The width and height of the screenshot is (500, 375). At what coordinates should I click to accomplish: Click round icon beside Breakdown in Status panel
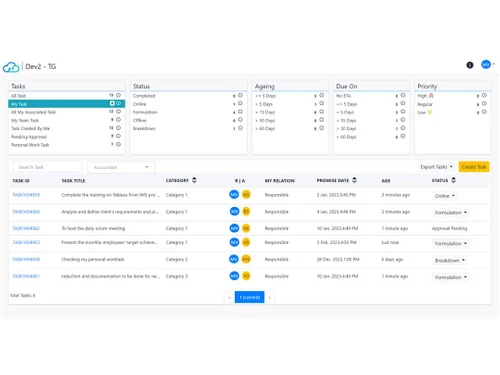pyautogui.click(x=240, y=128)
